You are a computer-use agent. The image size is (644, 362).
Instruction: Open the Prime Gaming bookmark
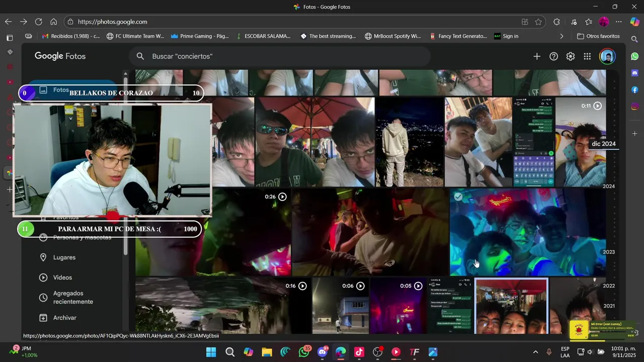click(x=200, y=36)
